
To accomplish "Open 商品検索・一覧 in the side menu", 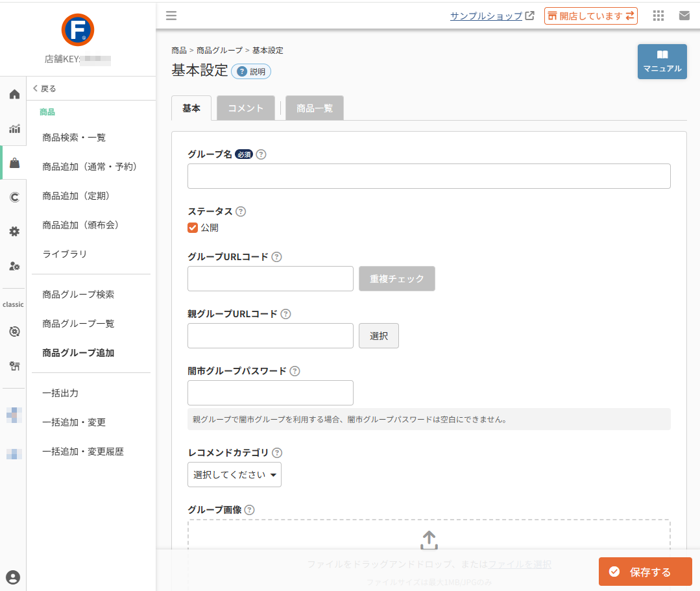I will click(74, 138).
